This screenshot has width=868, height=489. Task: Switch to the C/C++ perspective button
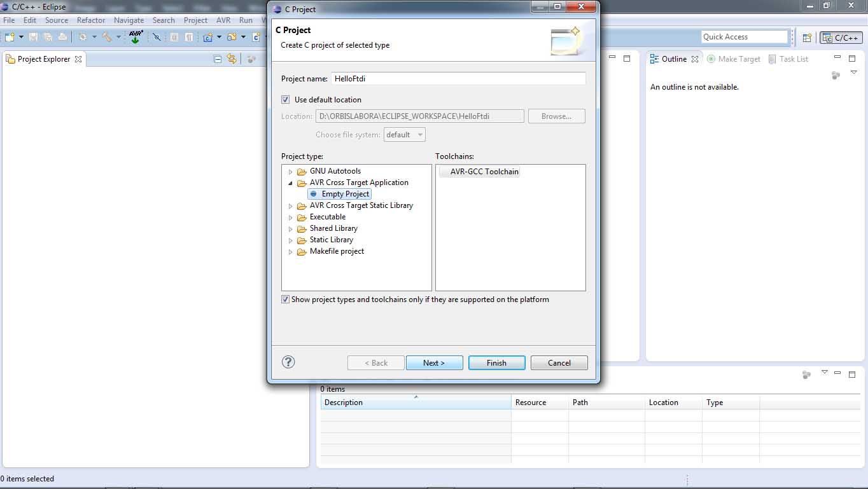click(841, 38)
